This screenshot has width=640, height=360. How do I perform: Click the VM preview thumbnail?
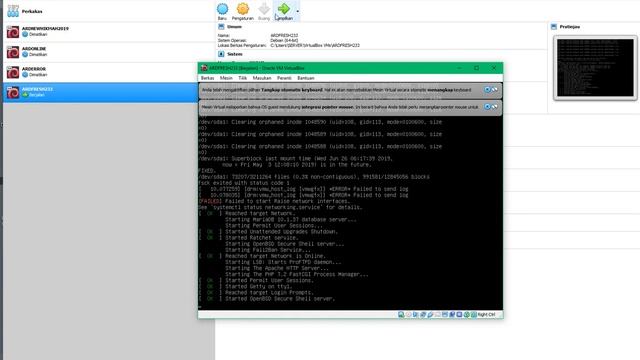point(595,68)
